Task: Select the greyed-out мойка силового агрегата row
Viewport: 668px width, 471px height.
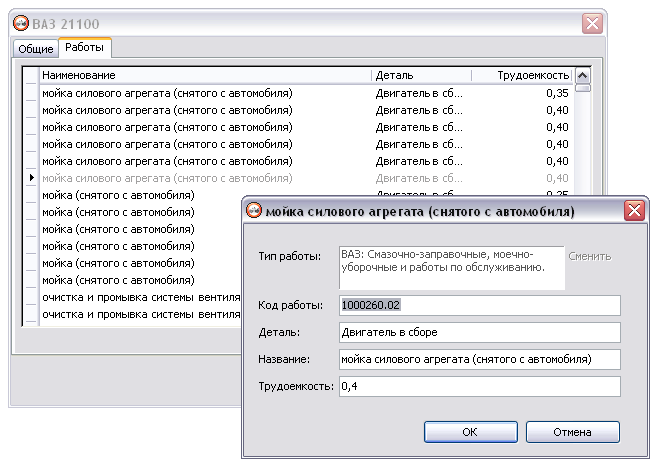Action: click(305, 178)
